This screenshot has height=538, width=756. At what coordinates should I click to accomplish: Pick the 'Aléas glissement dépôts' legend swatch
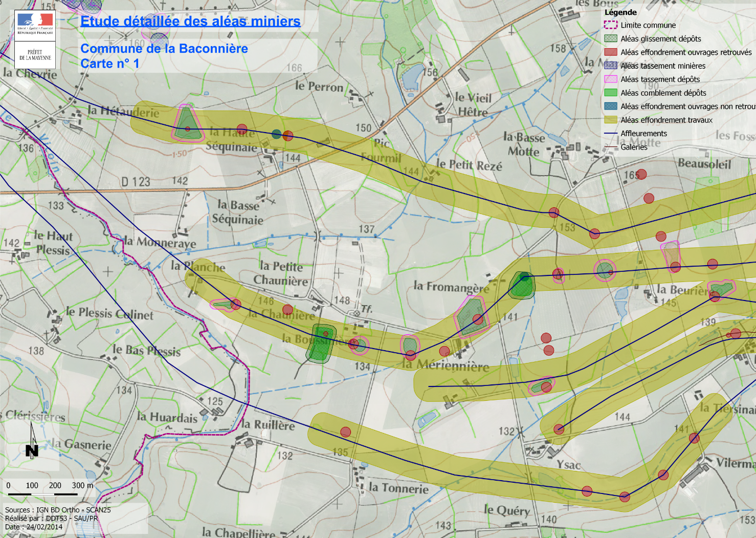click(x=611, y=38)
